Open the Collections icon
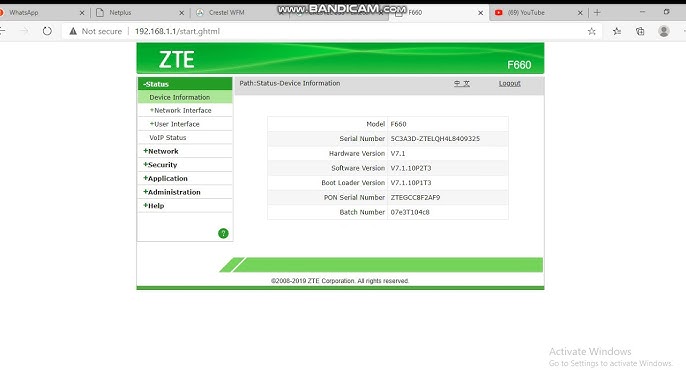The height and width of the screenshot is (386, 686). pos(640,31)
